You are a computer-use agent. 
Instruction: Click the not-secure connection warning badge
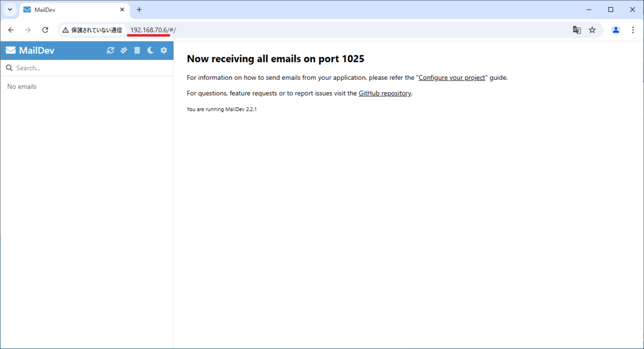pyautogui.click(x=92, y=30)
